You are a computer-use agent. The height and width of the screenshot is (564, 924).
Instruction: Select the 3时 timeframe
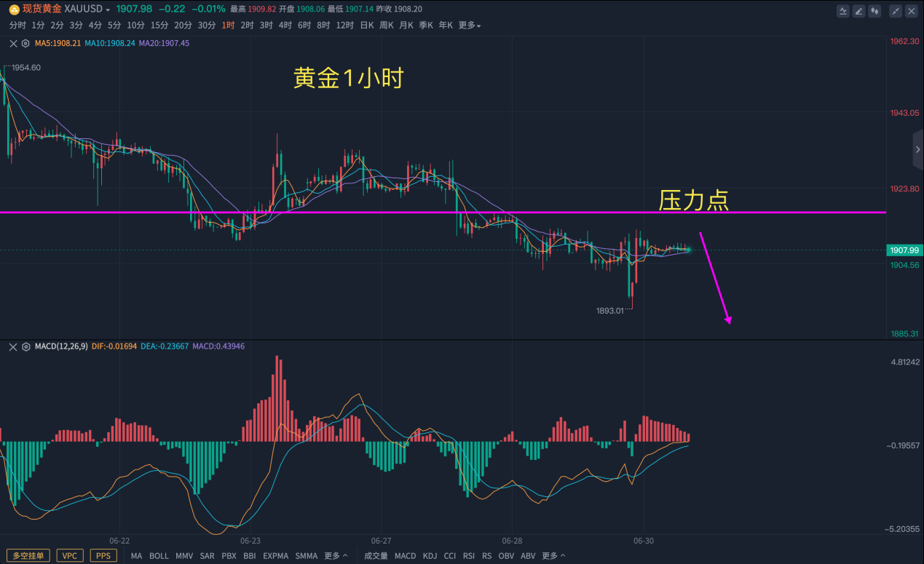pos(266,25)
